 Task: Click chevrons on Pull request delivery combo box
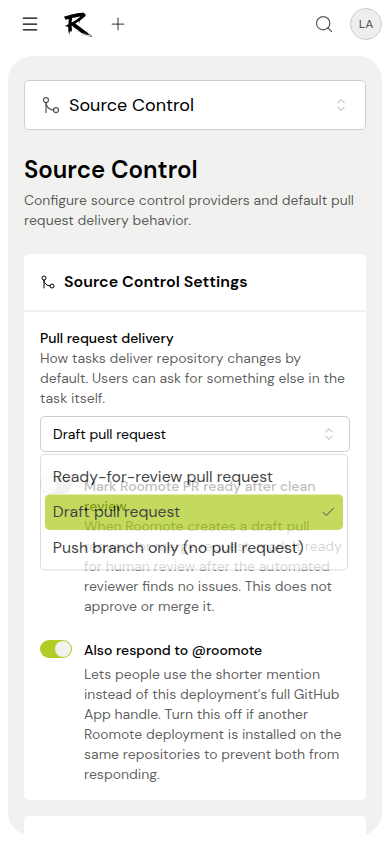pos(329,434)
